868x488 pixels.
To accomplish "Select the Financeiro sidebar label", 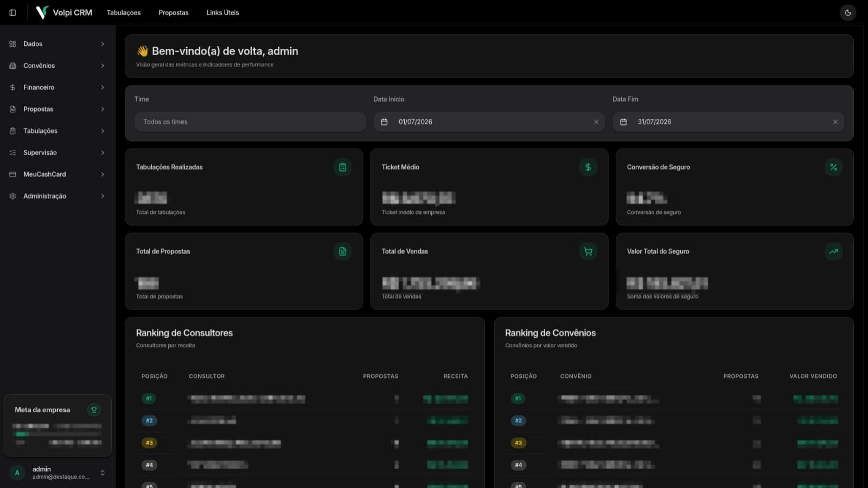I will 39,87.
